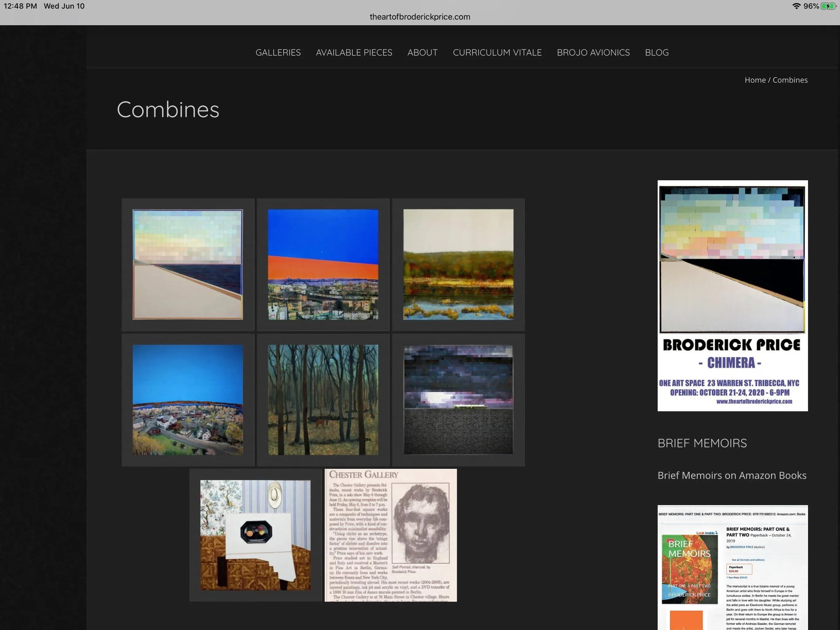Image resolution: width=840 pixels, height=630 pixels.
Task: Click the BRIEF MEMOIRS sidebar heading
Action: click(702, 443)
